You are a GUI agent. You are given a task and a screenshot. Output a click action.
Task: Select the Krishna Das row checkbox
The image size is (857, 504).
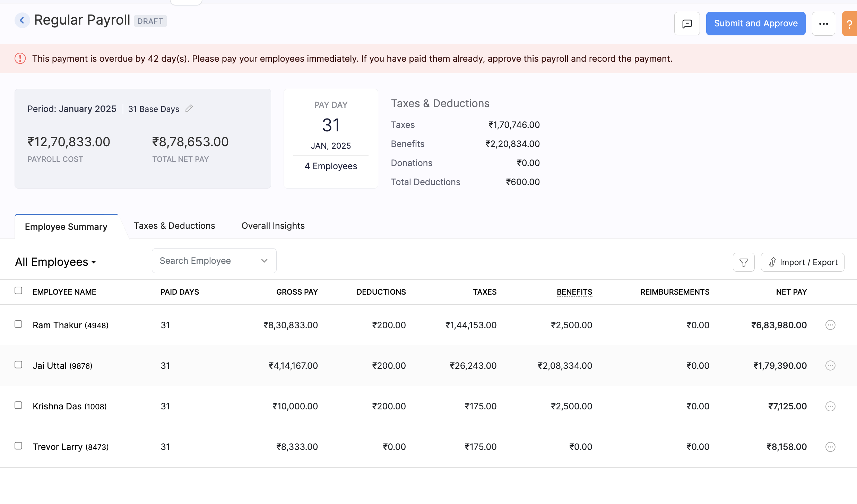click(x=18, y=405)
